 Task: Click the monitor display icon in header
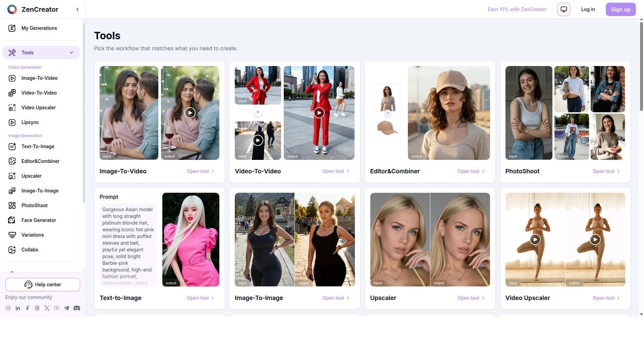pyautogui.click(x=563, y=9)
